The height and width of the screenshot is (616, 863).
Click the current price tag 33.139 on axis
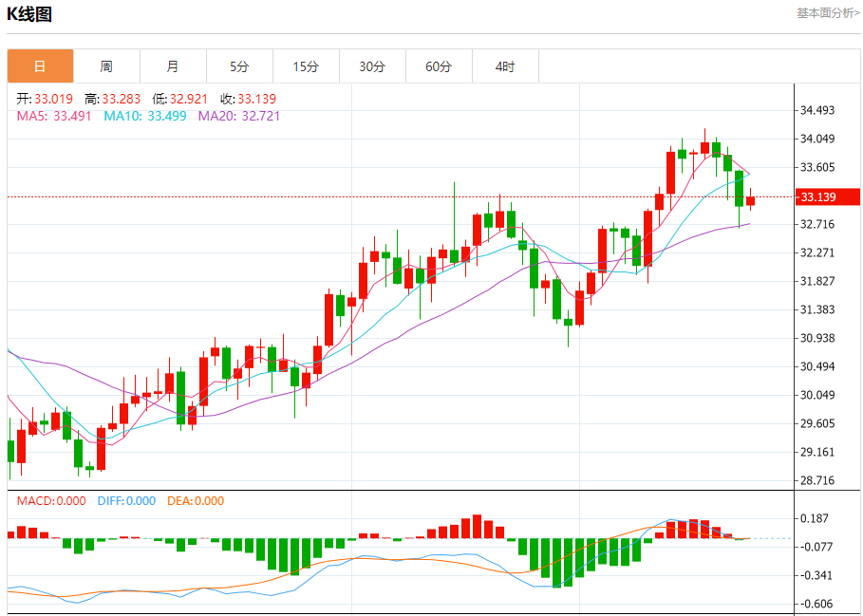click(817, 197)
